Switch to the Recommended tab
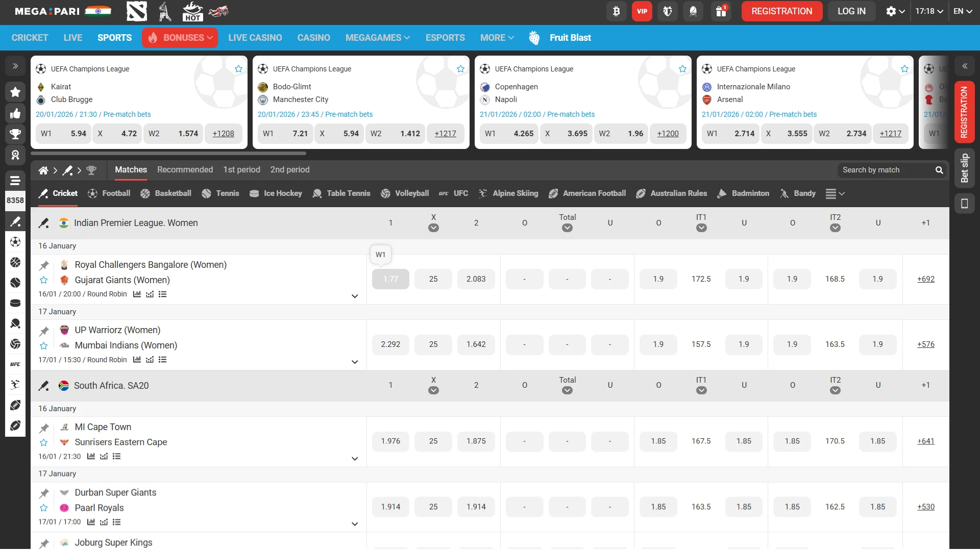The image size is (980, 551). [185, 169]
